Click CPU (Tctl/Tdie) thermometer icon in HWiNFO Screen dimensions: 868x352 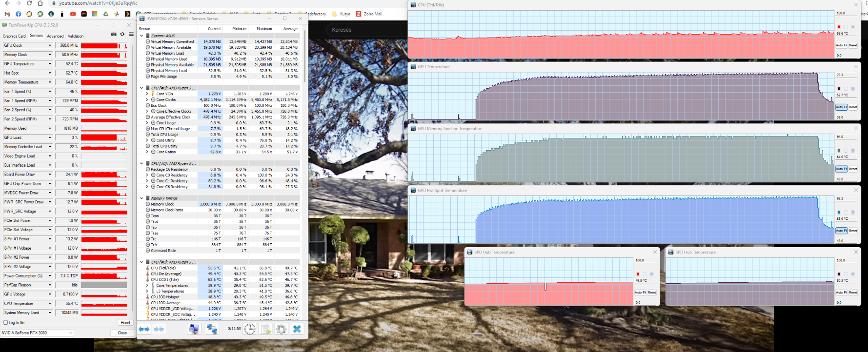click(148, 268)
